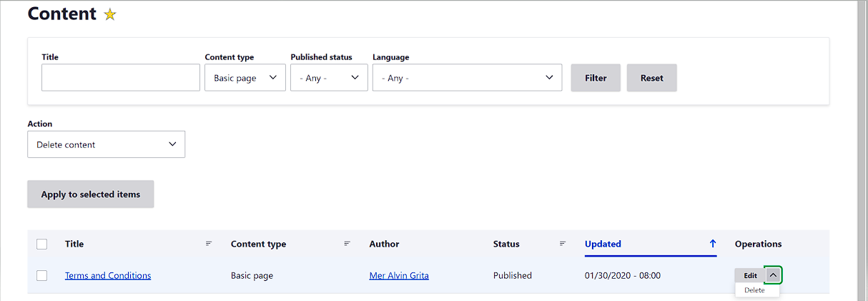Open the Published status dropdown
Viewport: 868px width, 301px height.
pos(329,78)
